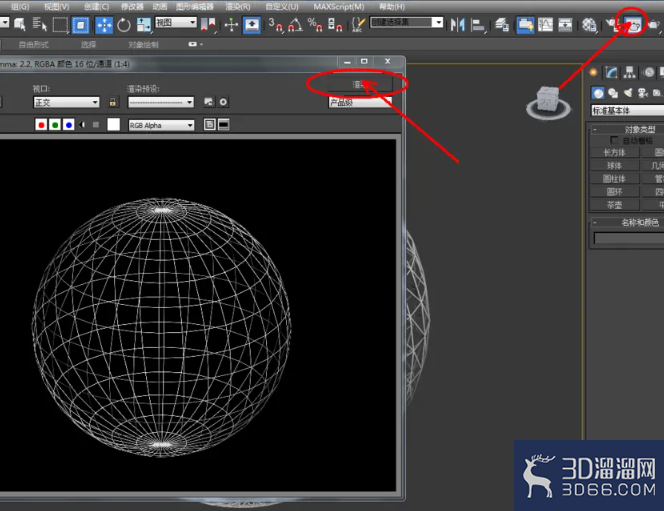
Task: Click the toggle UI overlay icon
Action: click(x=209, y=124)
